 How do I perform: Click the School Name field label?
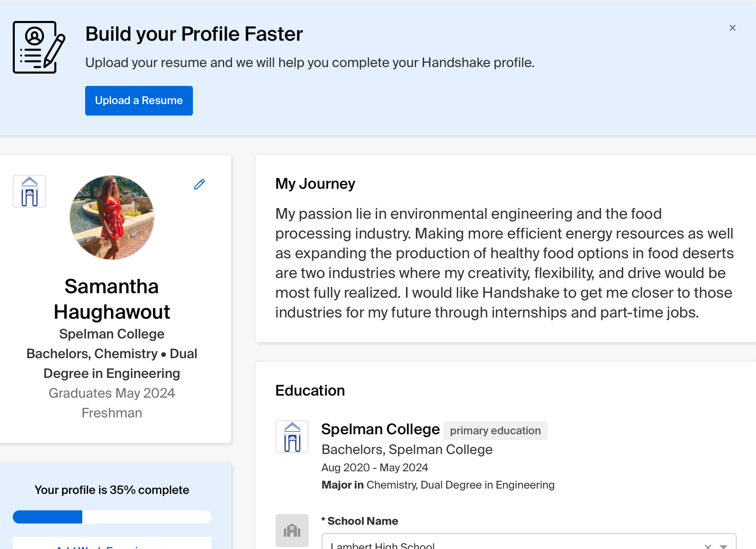pos(360,521)
